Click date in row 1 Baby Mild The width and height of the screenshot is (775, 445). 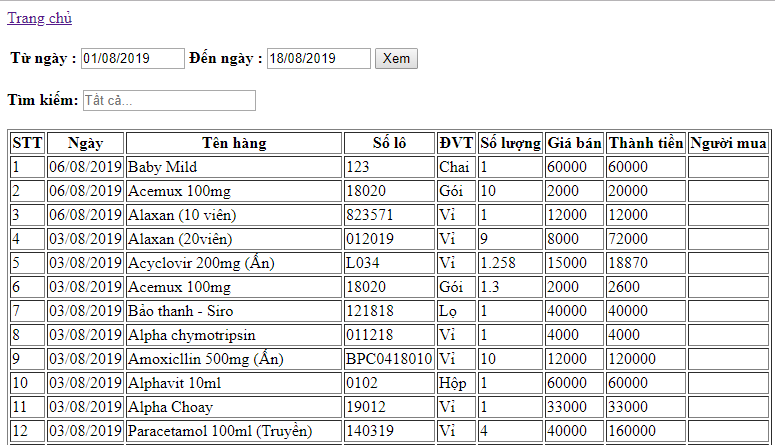coord(86,167)
